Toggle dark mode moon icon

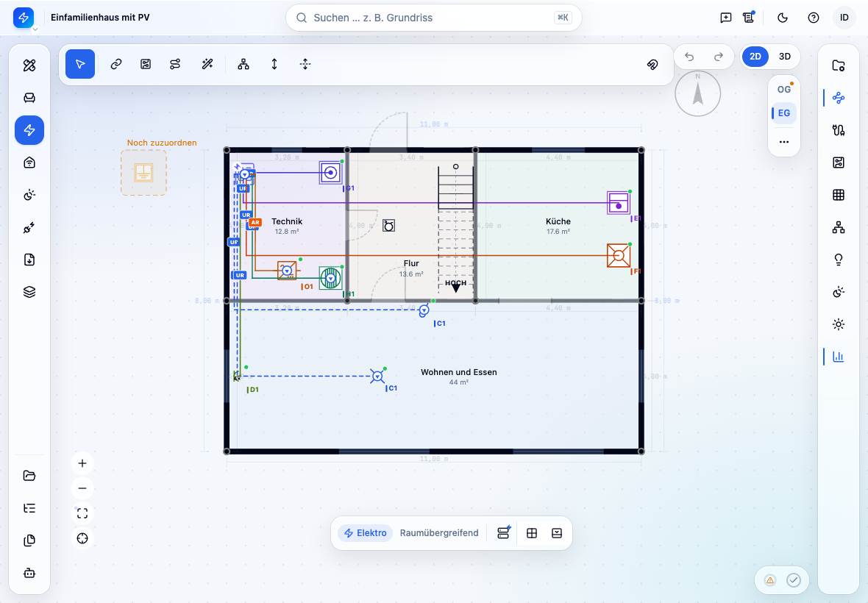tap(783, 18)
